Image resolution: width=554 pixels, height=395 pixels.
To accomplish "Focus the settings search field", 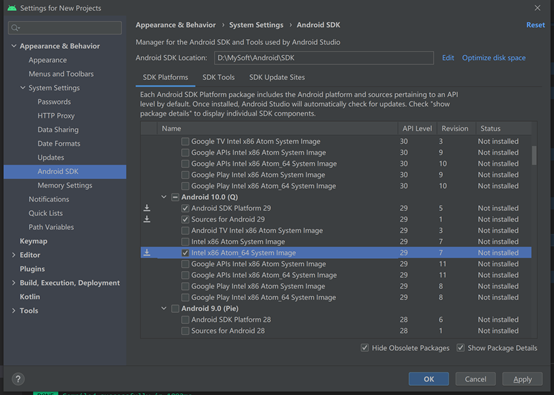I will pyautogui.click(x=65, y=28).
